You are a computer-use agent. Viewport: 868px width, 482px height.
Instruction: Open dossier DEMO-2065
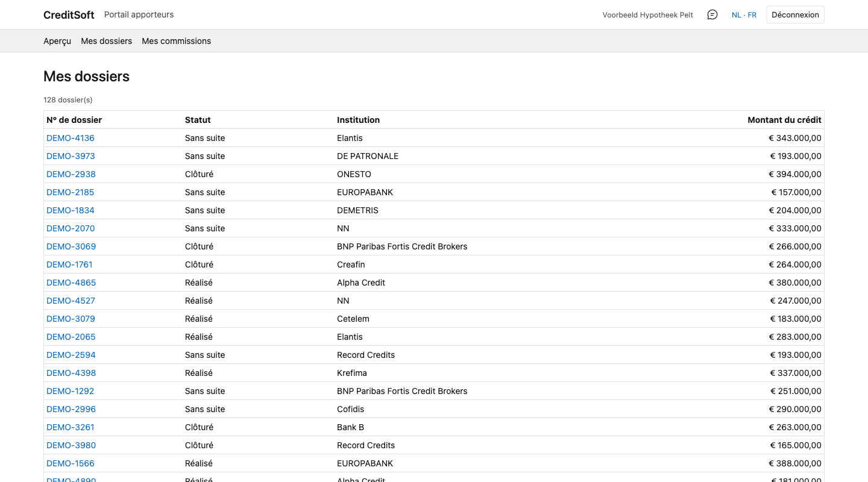tap(71, 337)
